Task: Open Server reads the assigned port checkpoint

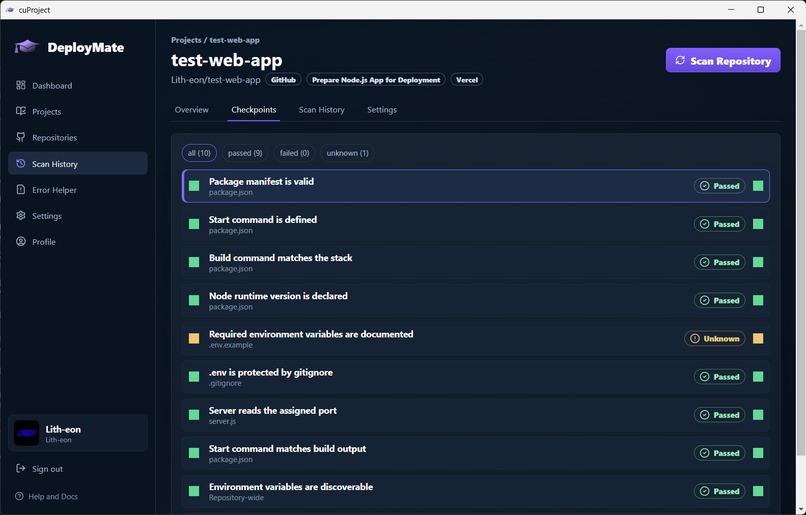Action: [475, 415]
